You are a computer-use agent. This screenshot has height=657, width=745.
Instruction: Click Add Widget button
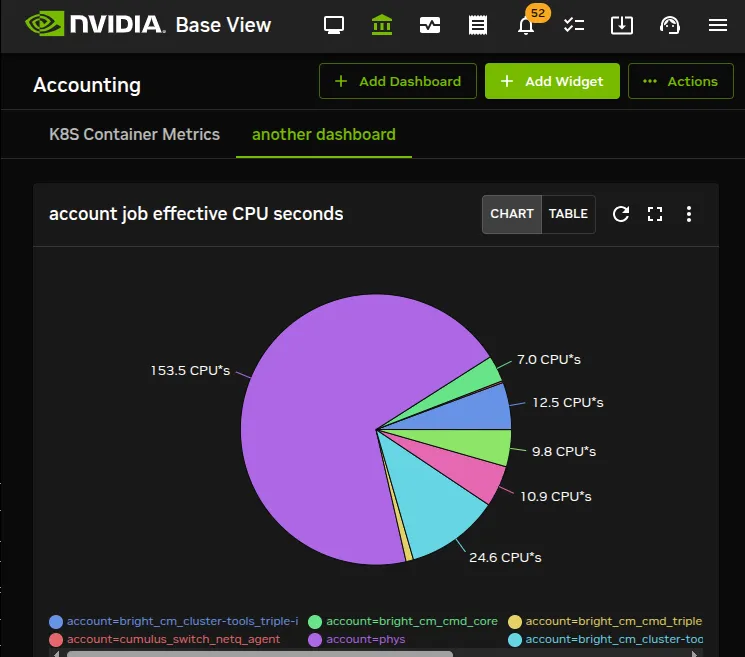[x=552, y=81]
